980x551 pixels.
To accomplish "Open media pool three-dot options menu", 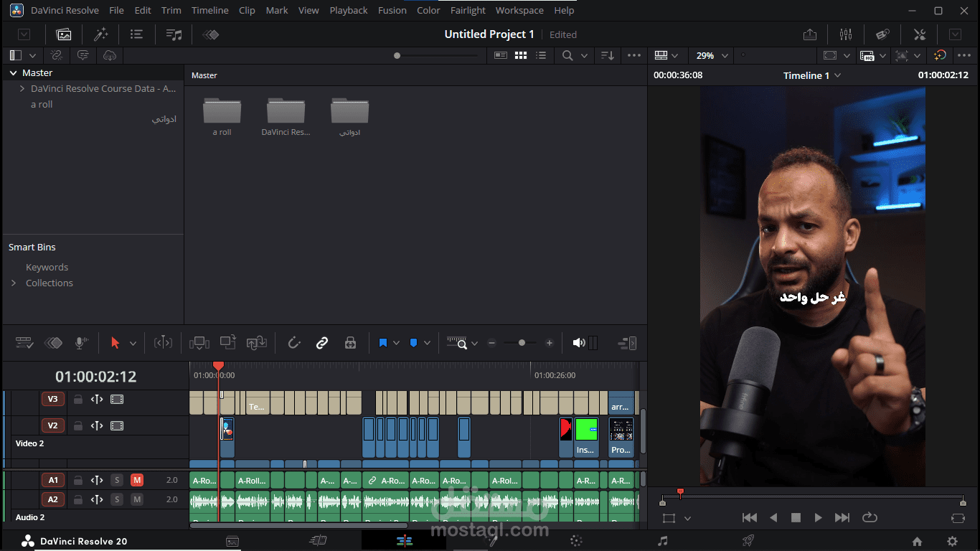I will coord(634,55).
